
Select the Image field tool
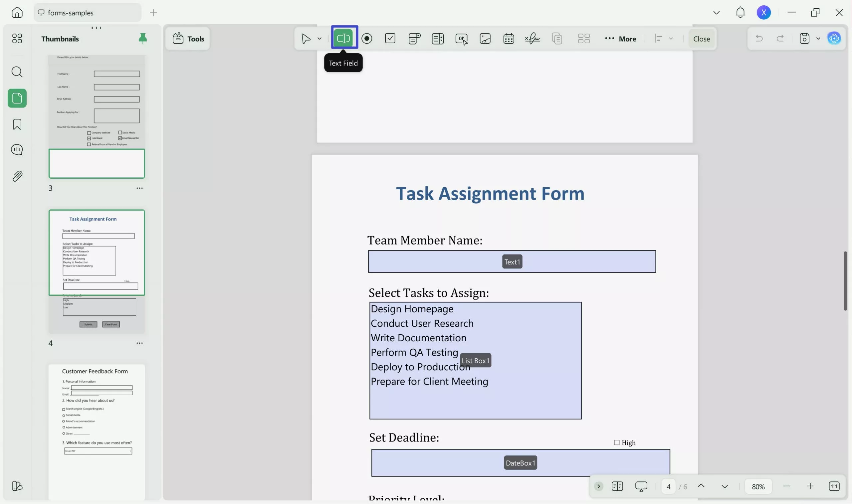point(485,38)
